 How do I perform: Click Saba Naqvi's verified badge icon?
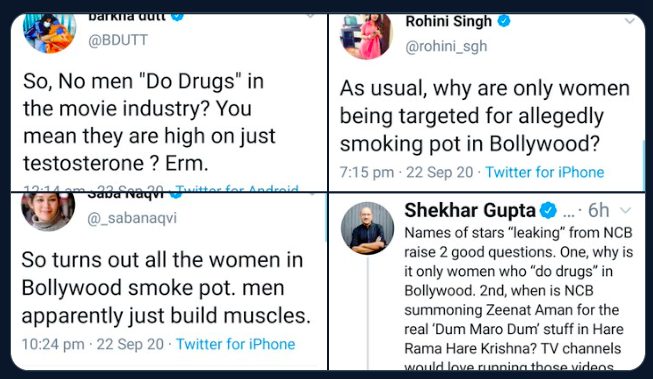(x=176, y=195)
